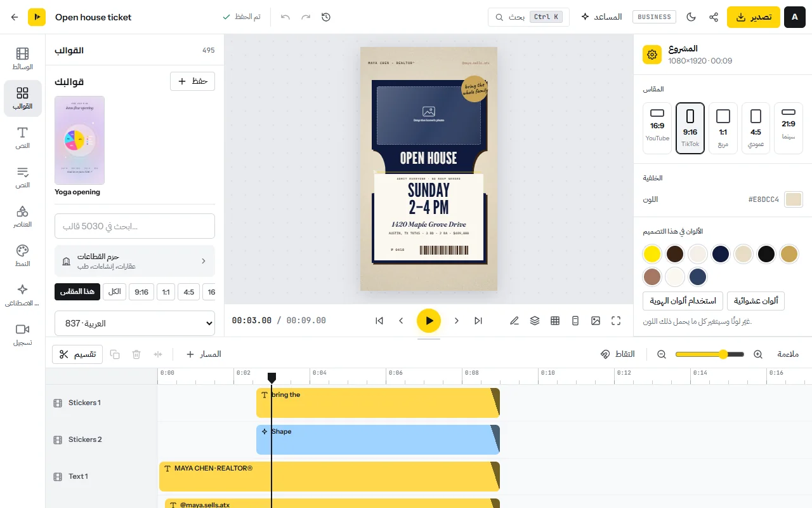812x508 pixels.
Task: Open the الوسائط tab in the sidebar
Action: pyautogui.click(x=23, y=58)
